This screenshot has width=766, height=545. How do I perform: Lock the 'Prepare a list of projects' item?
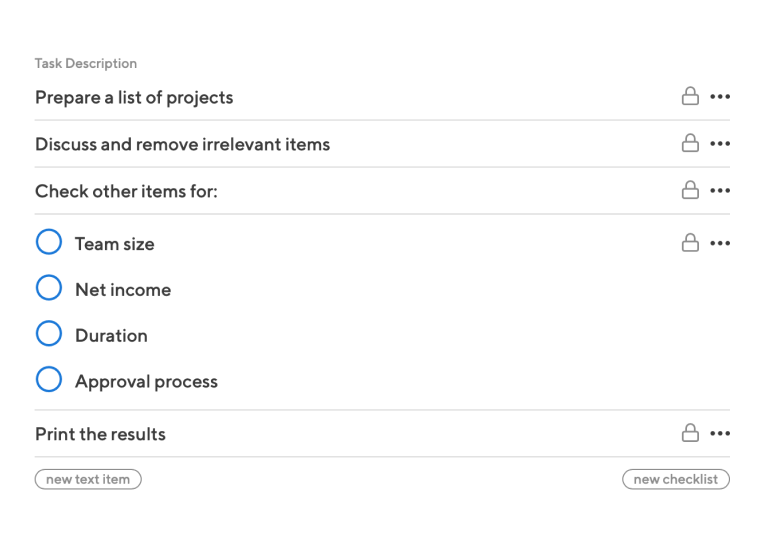(x=690, y=96)
